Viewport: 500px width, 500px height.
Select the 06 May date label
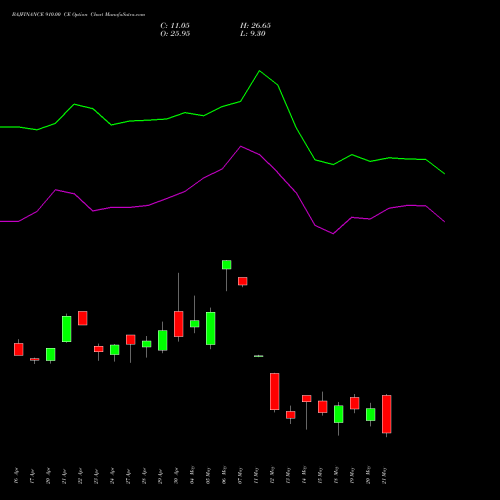[x=224, y=475]
